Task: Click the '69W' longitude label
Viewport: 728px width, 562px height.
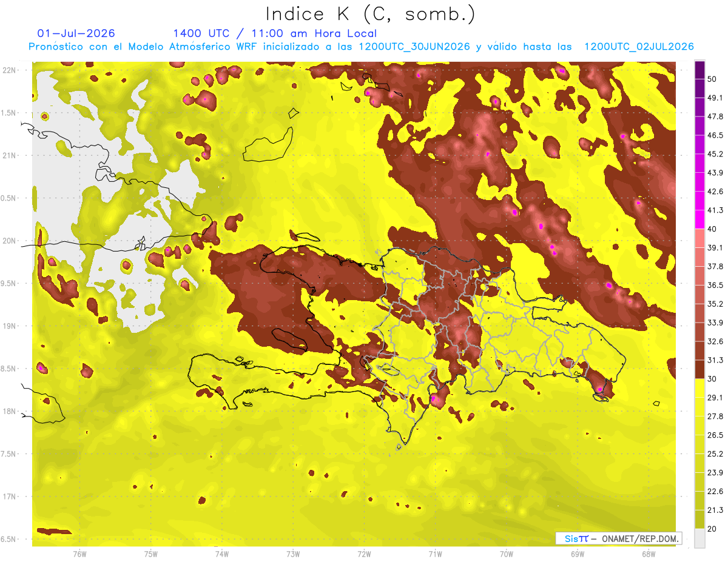Action: click(578, 555)
